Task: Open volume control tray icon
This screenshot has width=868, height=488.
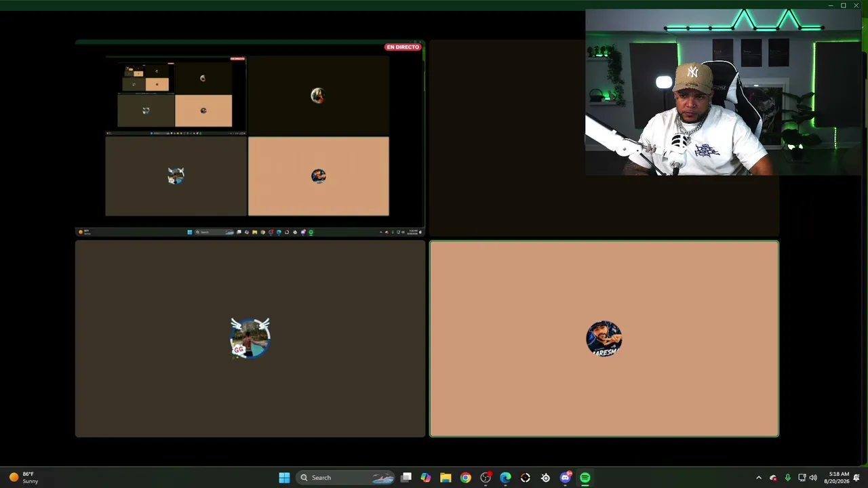Action: pos(813,478)
